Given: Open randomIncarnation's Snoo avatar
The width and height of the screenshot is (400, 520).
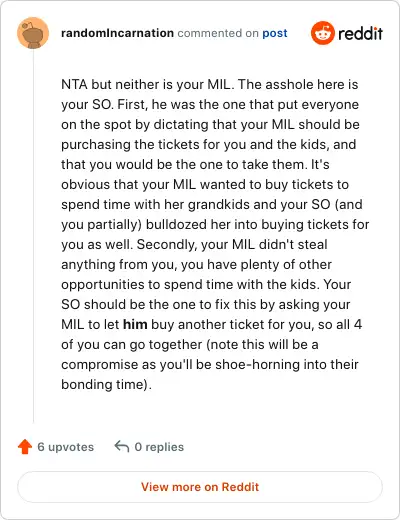Looking at the screenshot, I should (x=33, y=33).
